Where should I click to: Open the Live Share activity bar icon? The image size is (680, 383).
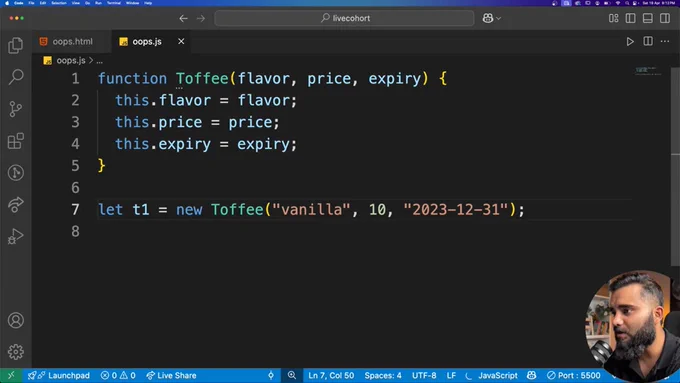16,204
